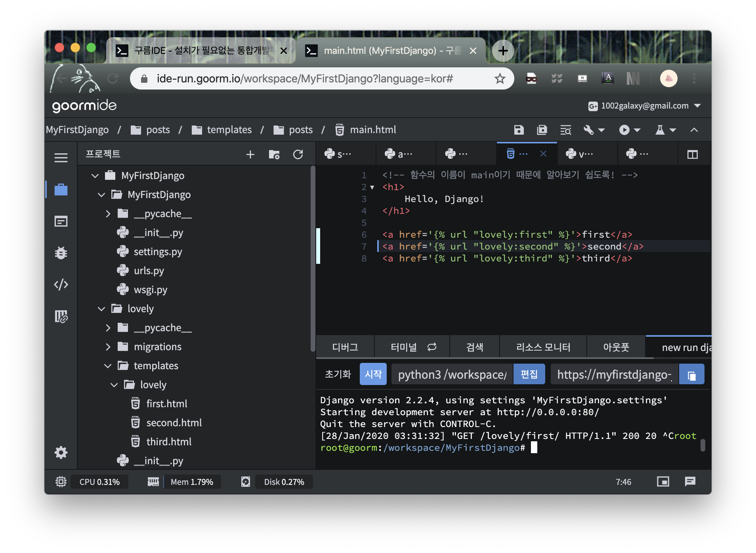Copy the project URL with copy icon
756x553 pixels.
coord(691,375)
